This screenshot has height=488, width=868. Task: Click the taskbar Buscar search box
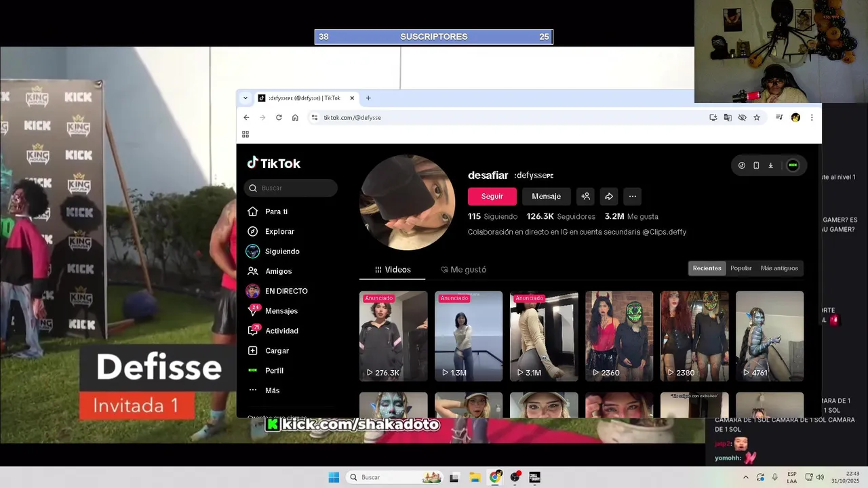(x=394, y=477)
